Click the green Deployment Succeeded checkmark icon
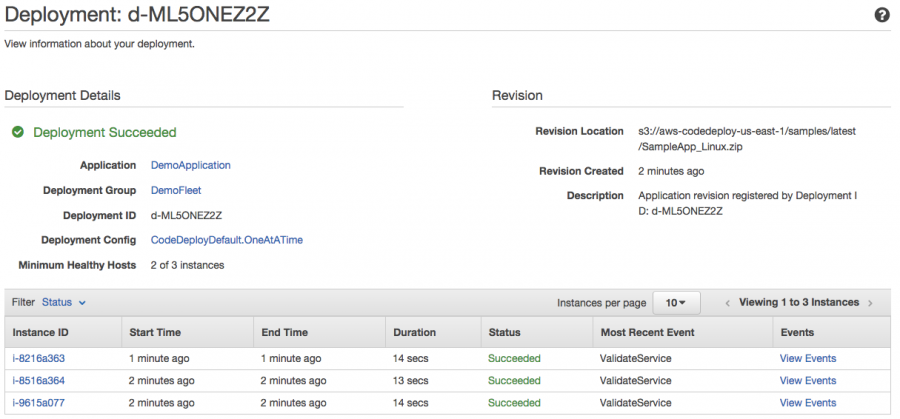Viewport: 900px width, 419px height. 18,133
